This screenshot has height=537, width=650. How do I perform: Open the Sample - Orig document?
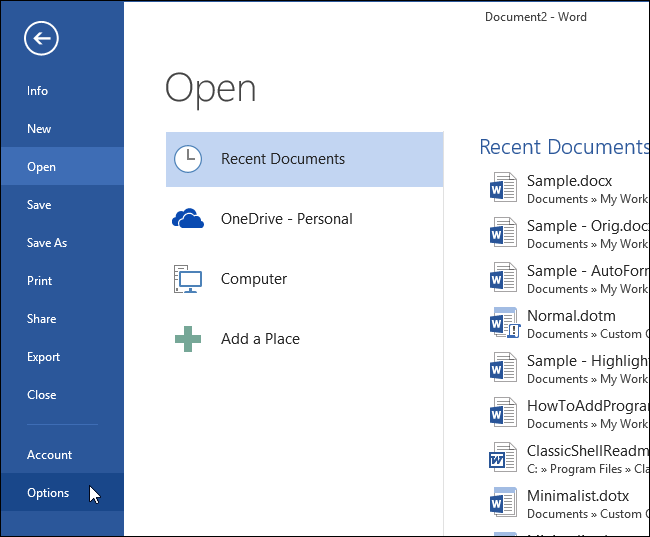pyautogui.click(x=586, y=226)
